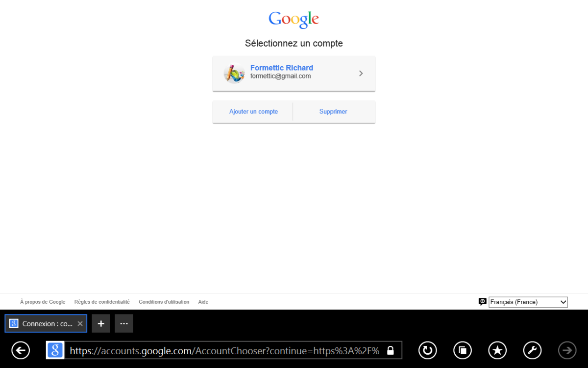Screen dimensions: 588x368
Task: Open the tab options ellipsis menu
Action: [124, 324]
